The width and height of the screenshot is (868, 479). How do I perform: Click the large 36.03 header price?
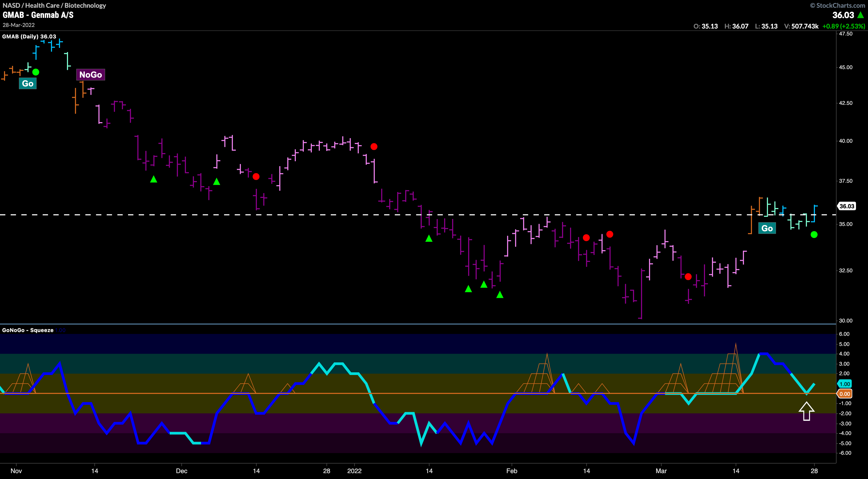coord(843,15)
